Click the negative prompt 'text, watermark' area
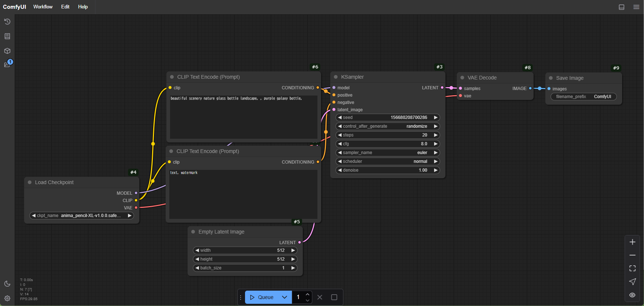Viewport: 644px width, 306px height. coord(243,194)
